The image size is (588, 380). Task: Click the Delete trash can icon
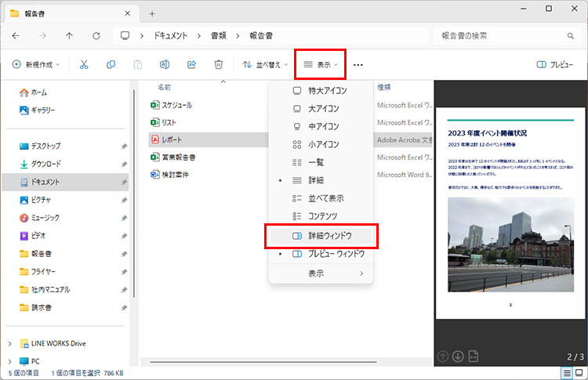[x=219, y=65]
